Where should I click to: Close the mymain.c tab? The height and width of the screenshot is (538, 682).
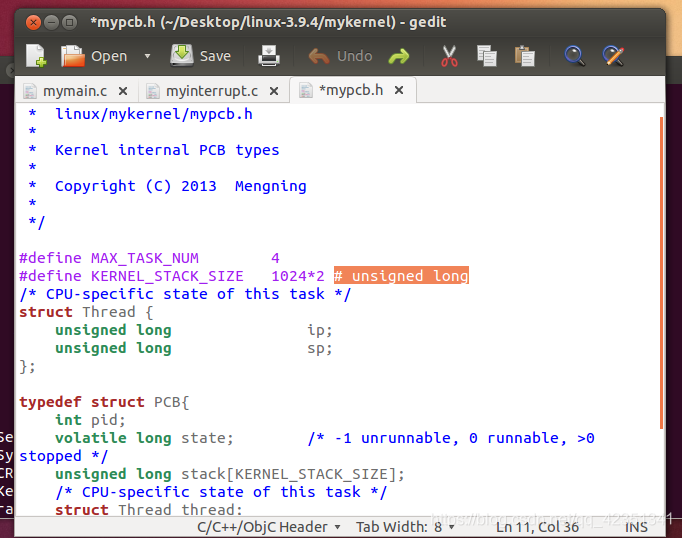click(123, 91)
